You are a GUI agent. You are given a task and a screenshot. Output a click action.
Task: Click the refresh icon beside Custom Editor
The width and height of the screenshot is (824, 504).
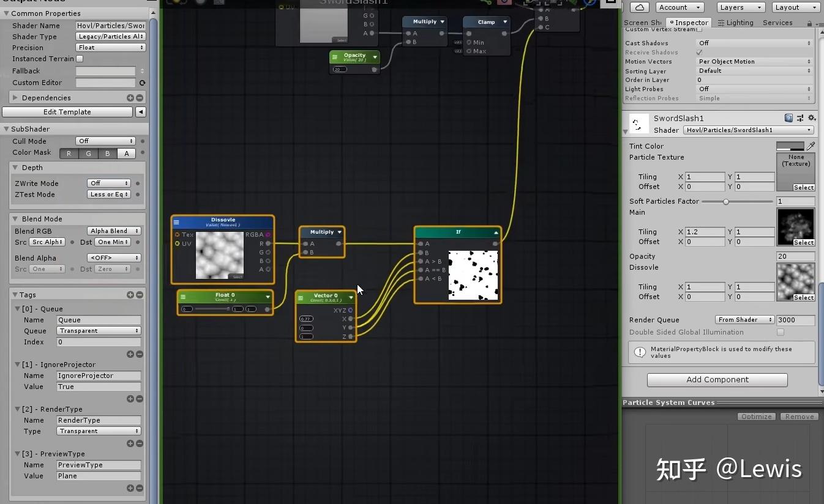[x=143, y=83]
